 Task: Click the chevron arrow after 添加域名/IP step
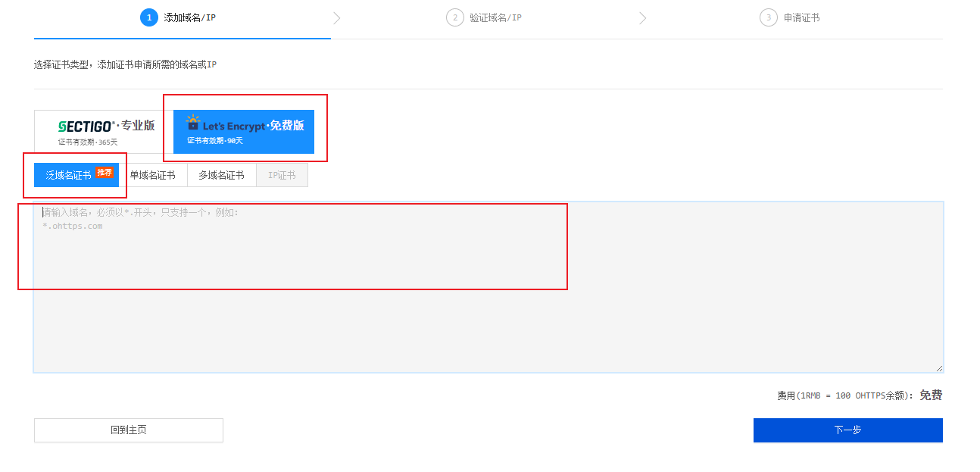click(337, 18)
